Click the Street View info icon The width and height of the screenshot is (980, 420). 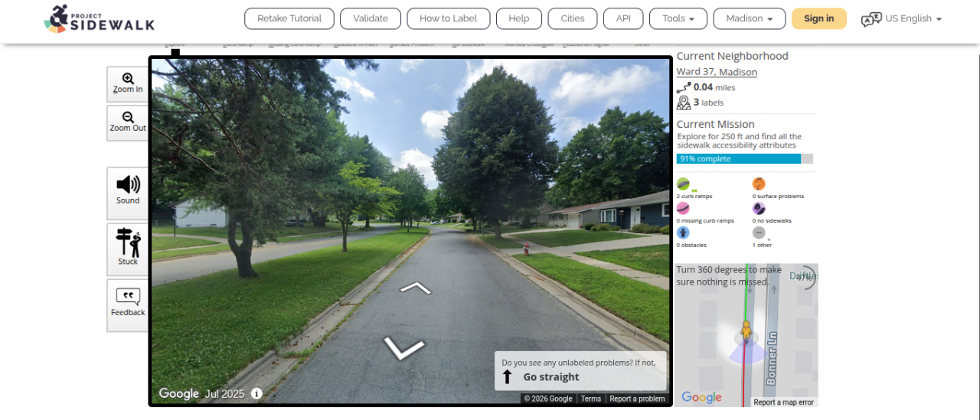coord(256,393)
